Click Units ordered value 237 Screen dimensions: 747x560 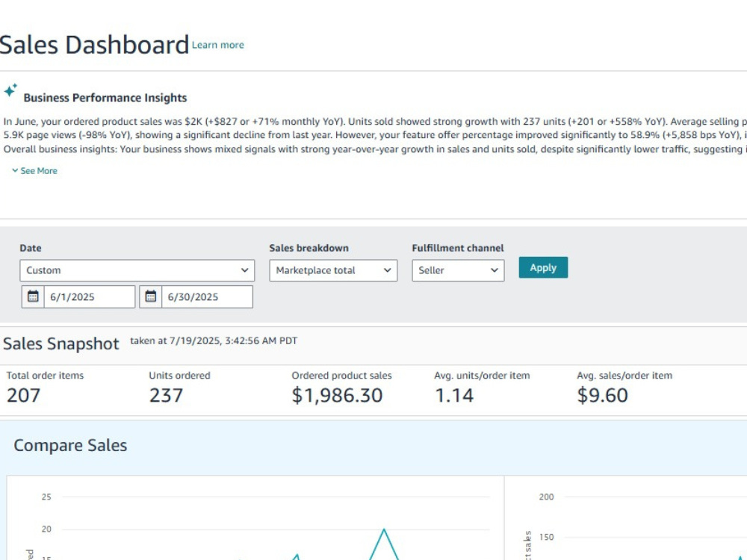[166, 395]
